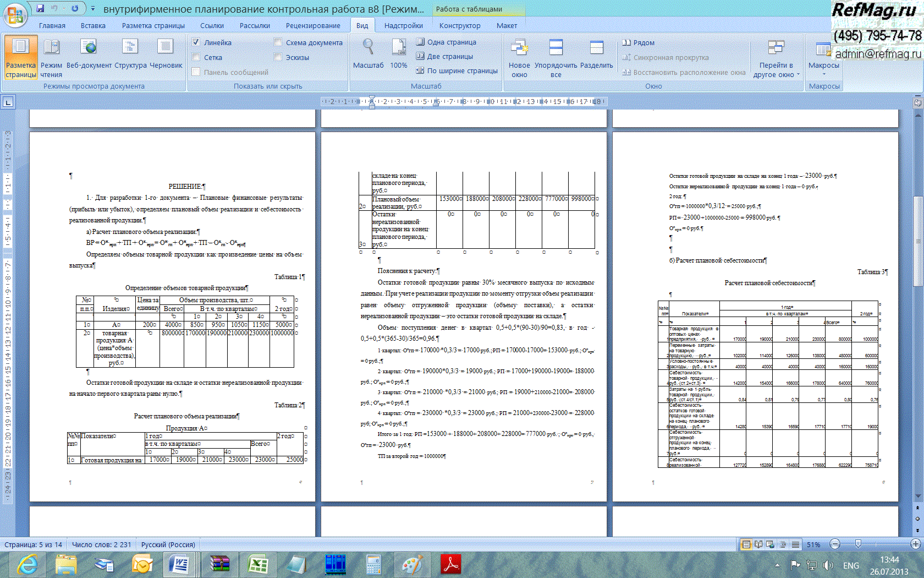This screenshot has width=924, height=578.
Task: Uncheck the Линейка ruler checkbox
Action: pos(196,42)
